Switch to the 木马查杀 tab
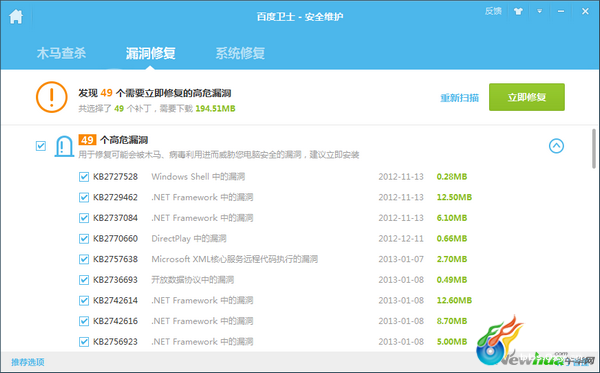 pyautogui.click(x=61, y=53)
